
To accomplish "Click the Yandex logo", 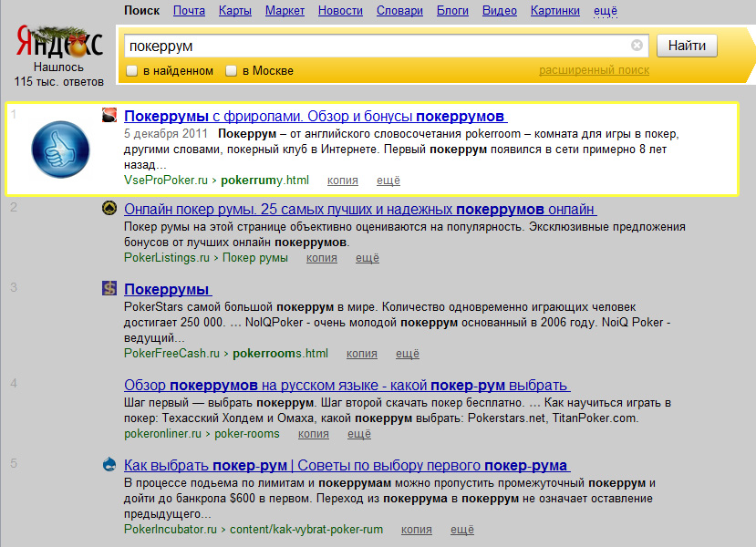I will click(59, 42).
